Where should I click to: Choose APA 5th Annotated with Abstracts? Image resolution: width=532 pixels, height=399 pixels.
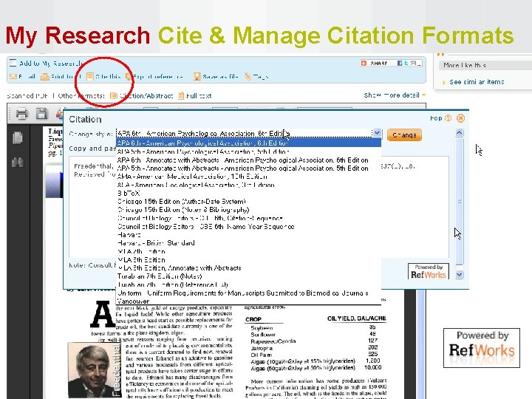coord(248,168)
